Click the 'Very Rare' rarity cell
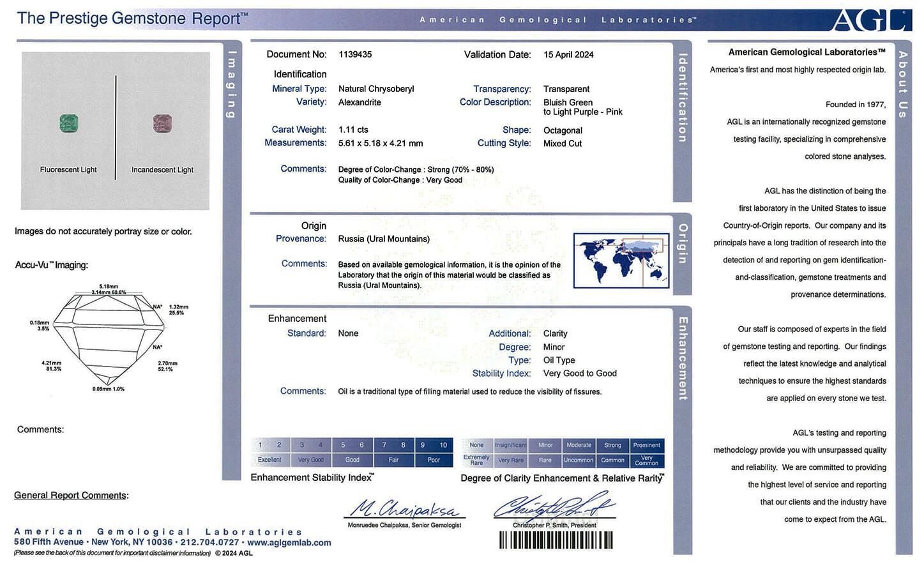The height and width of the screenshot is (569, 924). (511, 460)
